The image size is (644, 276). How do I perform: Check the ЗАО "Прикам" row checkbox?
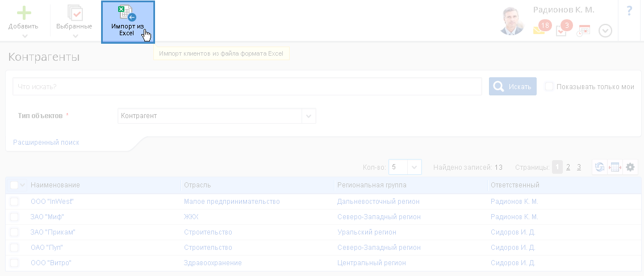[x=14, y=232]
